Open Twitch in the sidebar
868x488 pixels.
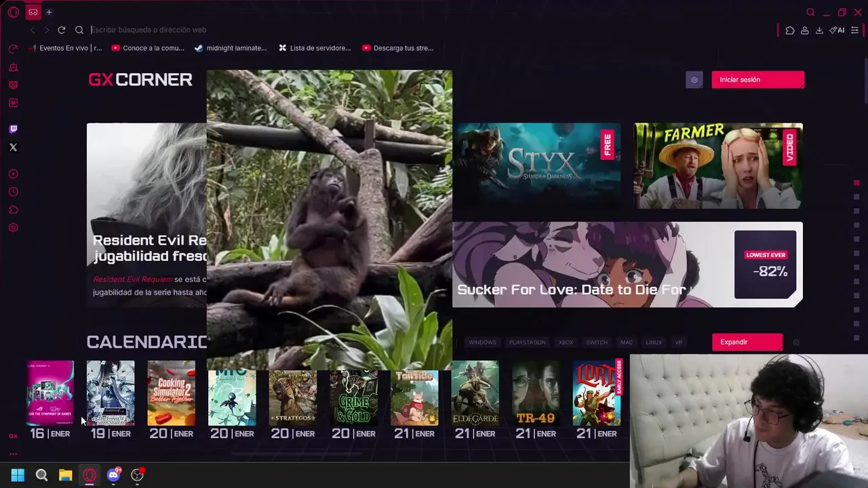(13, 129)
